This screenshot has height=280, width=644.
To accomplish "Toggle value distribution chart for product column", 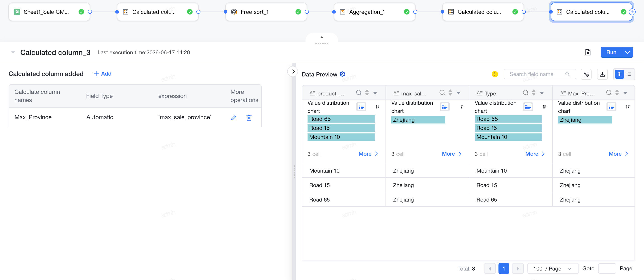I will (361, 107).
